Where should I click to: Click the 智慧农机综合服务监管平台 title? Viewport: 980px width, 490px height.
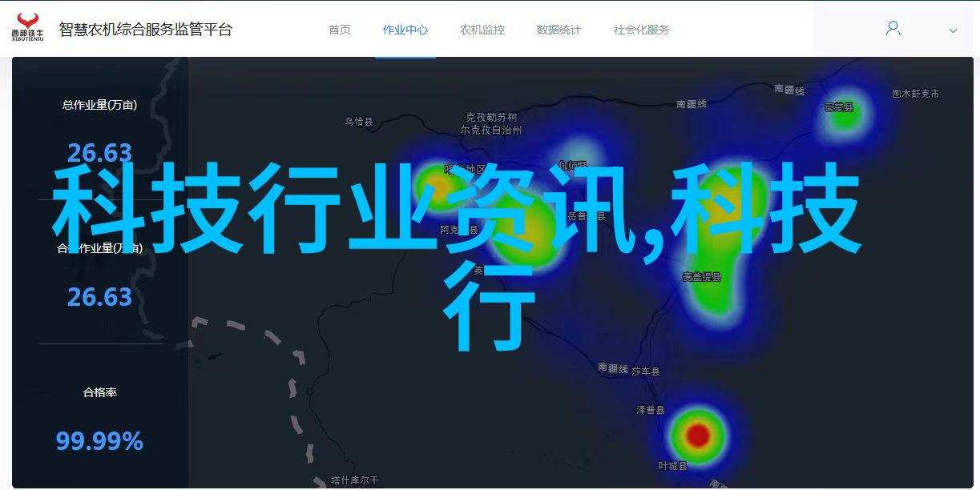coord(145,30)
